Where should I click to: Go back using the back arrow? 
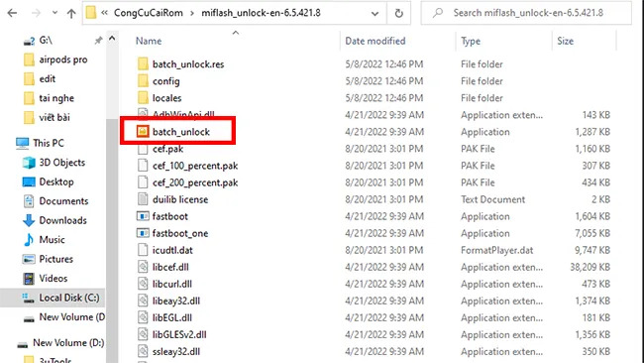pyautogui.click(x=12, y=13)
